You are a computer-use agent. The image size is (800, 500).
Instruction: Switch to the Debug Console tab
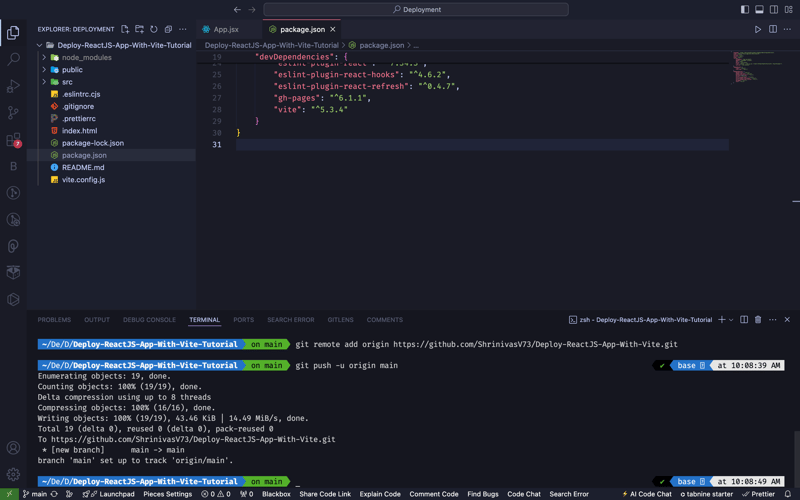[x=149, y=319]
